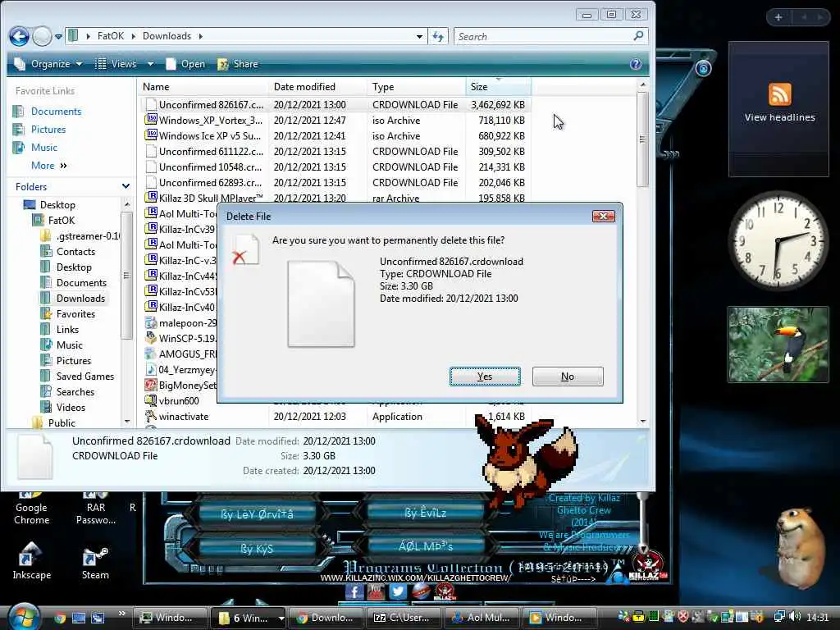Open the 6 Win... grouped taskbar button

point(248,618)
